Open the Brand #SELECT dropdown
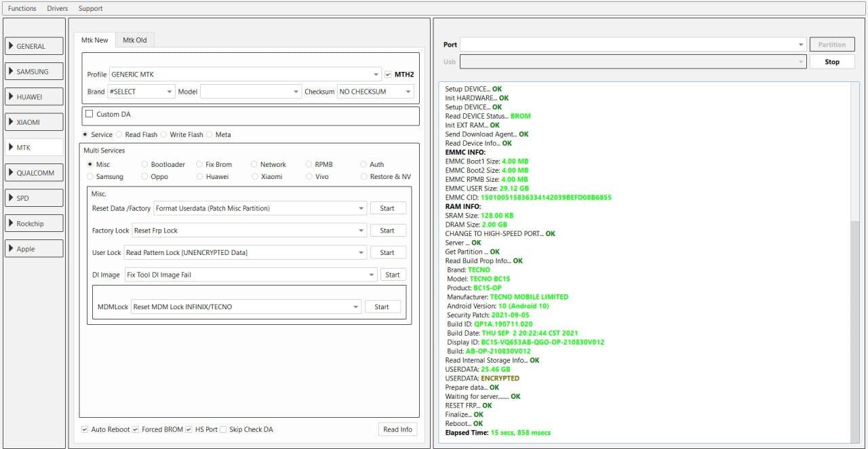Screen dimensions: 868x449 click(x=141, y=92)
